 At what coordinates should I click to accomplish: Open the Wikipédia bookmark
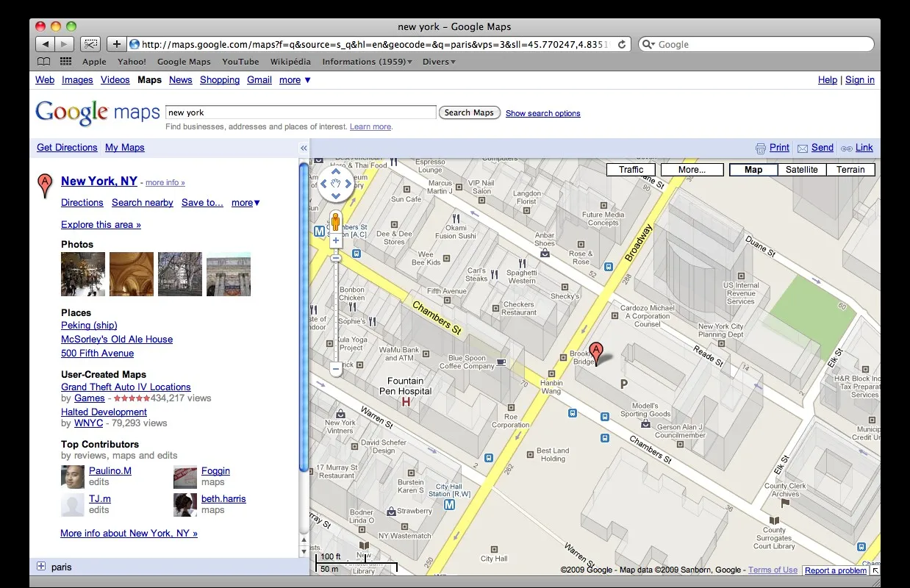pos(290,62)
